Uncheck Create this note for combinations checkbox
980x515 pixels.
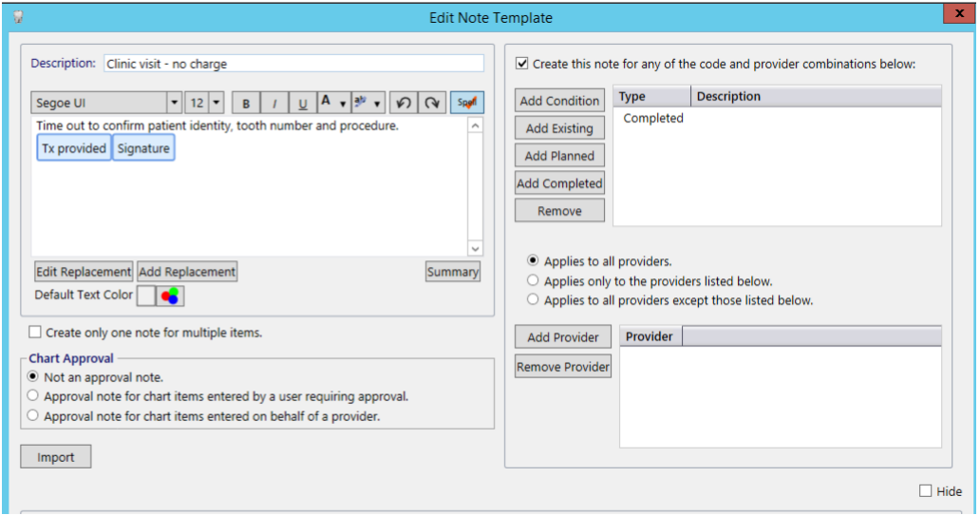click(x=522, y=63)
